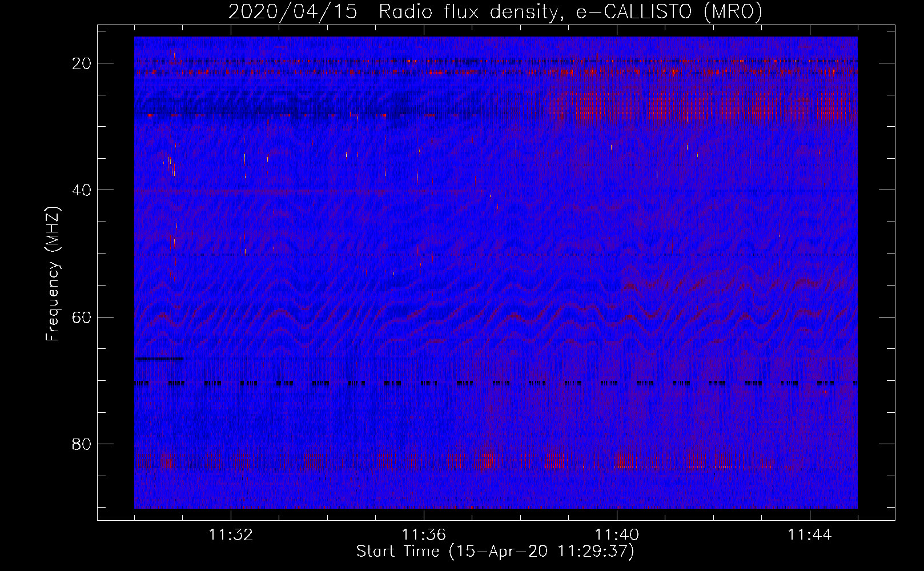Click the 60 frequency tick label

pyautogui.click(x=82, y=317)
